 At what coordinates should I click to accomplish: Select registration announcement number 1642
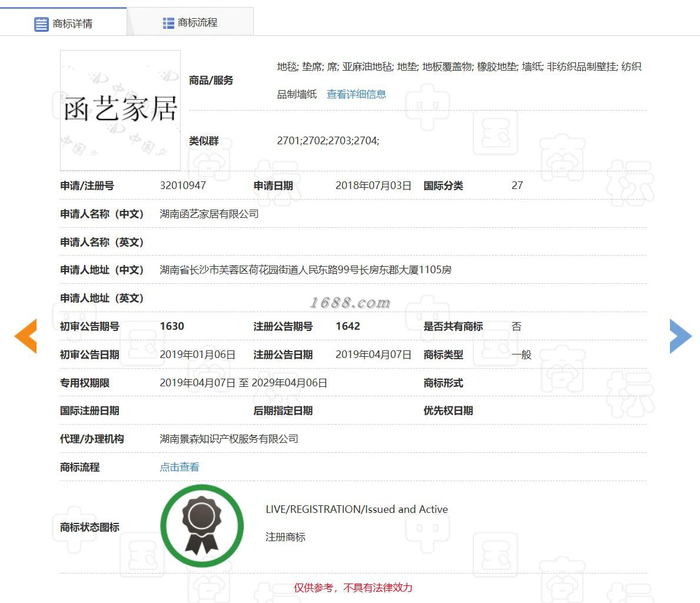pyautogui.click(x=348, y=326)
